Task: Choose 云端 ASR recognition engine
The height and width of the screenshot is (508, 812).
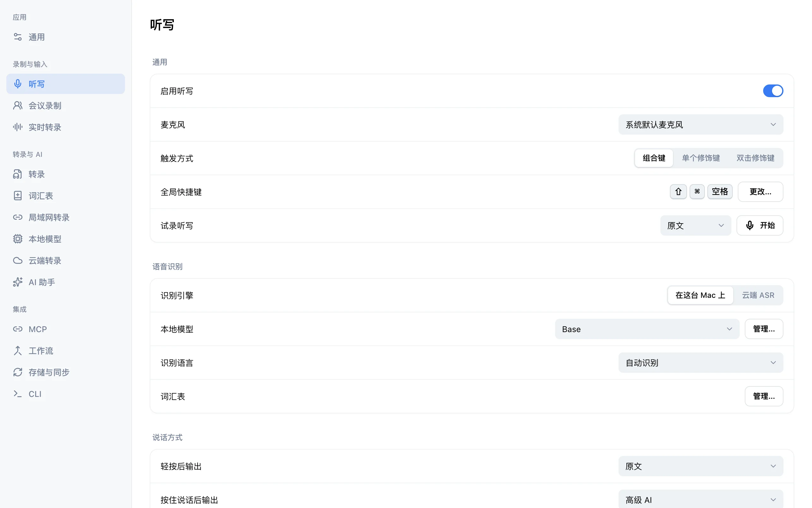Action: tap(758, 295)
